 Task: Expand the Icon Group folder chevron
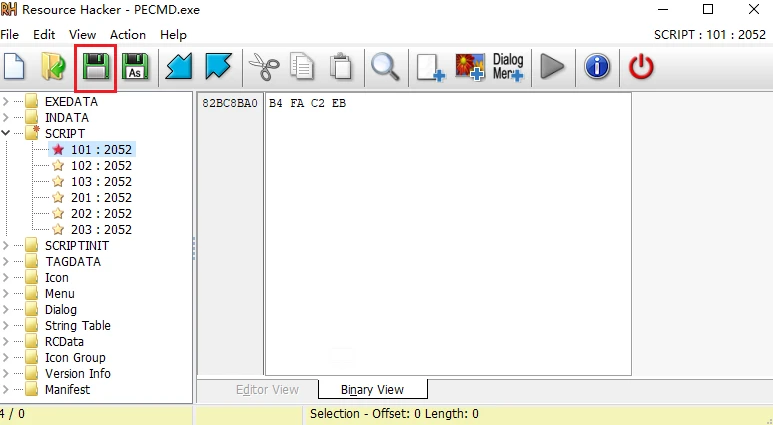pos(5,358)
